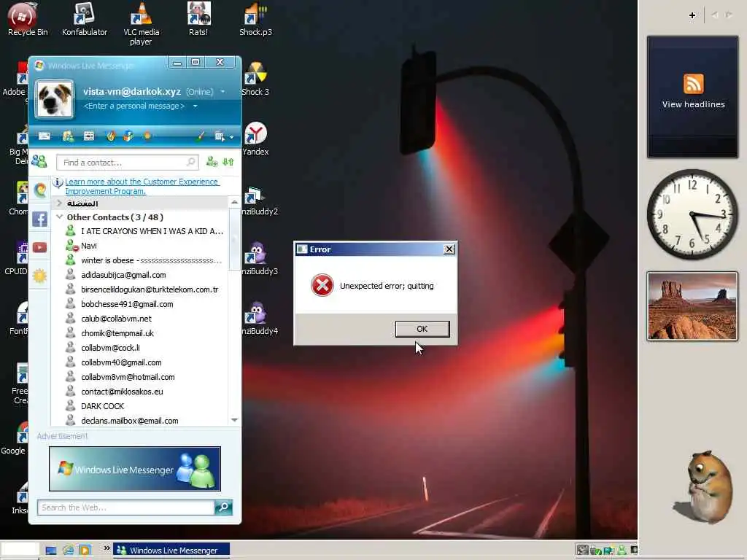Click the Messenger icon in system tray
This screenshot has height=560, width=747.
pos(622,551)
